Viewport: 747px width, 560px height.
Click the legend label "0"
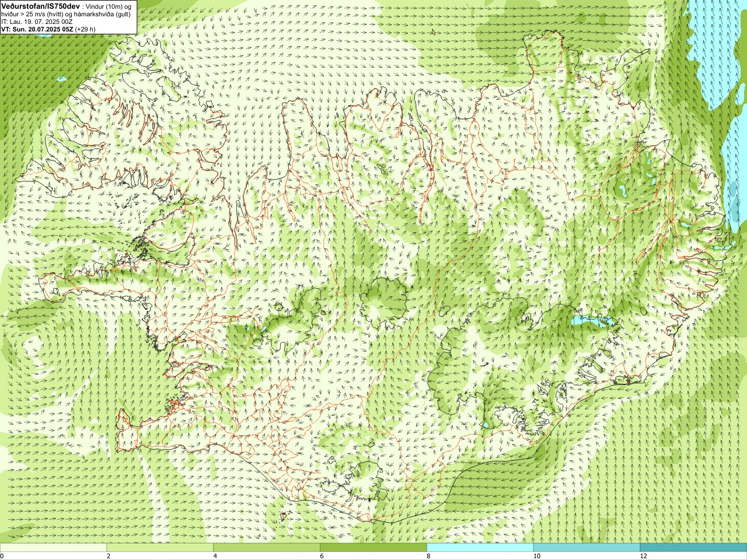(x=2, y=556)
